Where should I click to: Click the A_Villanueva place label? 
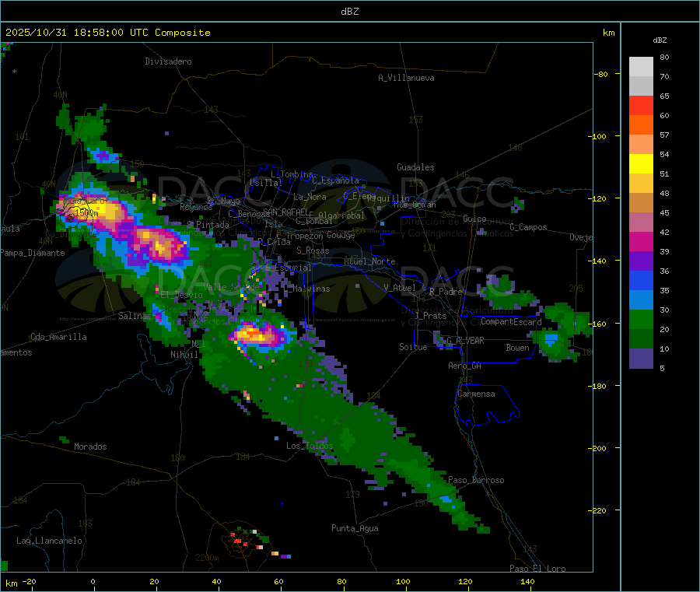[406, 78]
